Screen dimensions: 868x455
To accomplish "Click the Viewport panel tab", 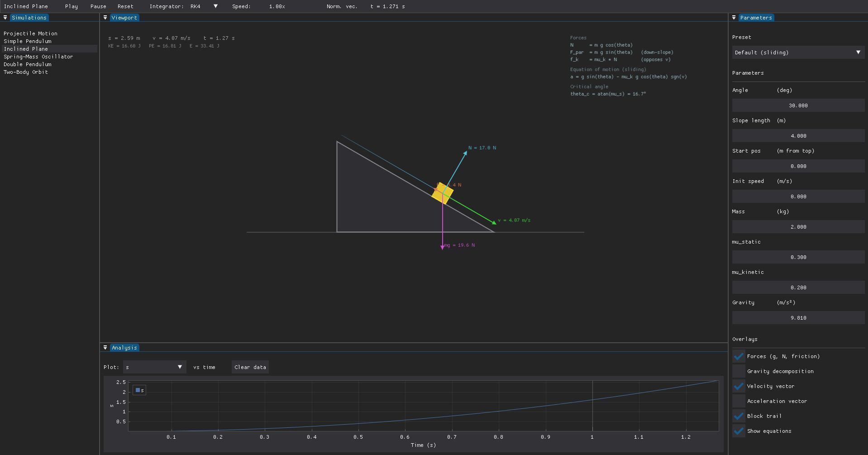I will click(x=124, y=18).
